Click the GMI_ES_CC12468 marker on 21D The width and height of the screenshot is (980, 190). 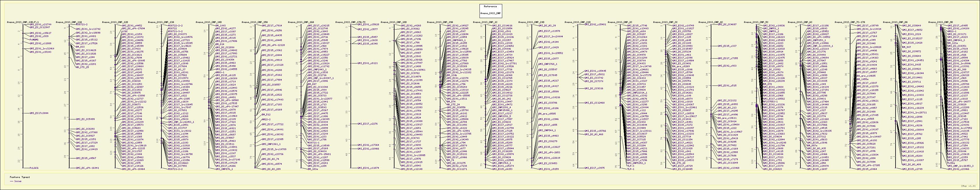(594, 102)
